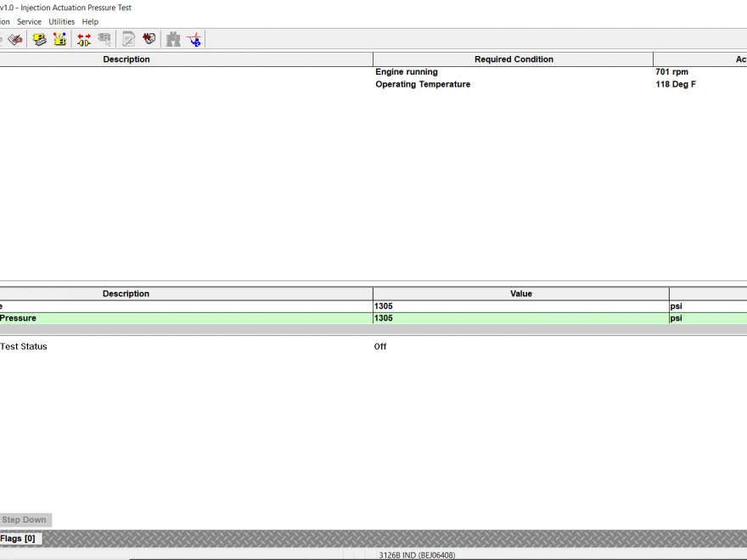
Task: Select the Engine running condition text
Action: [407, 72]
